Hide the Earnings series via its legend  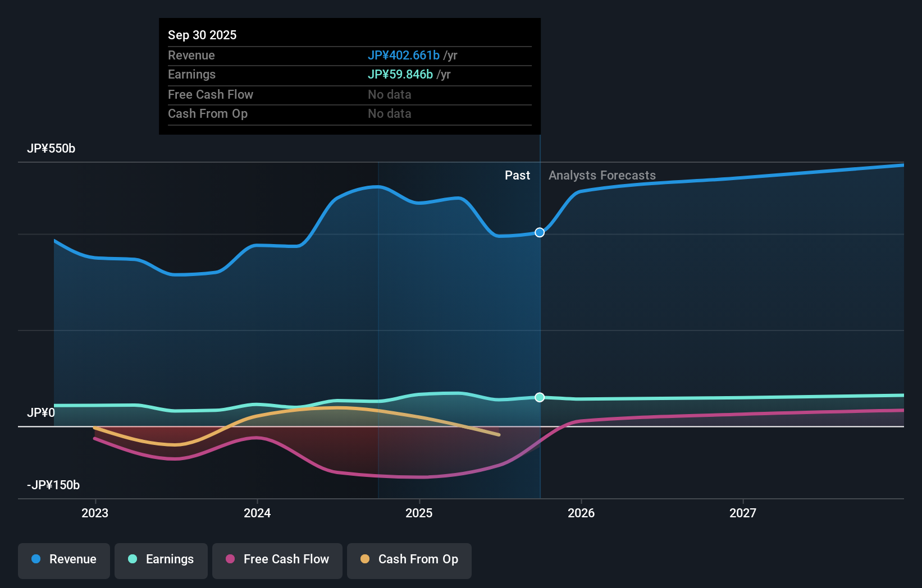[161, 559]
